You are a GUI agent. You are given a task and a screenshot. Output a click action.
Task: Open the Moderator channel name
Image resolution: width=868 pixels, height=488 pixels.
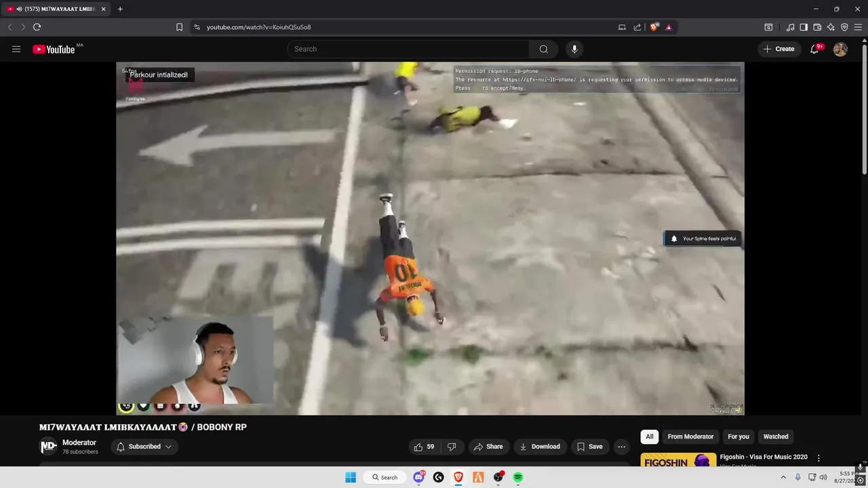point(79,443)
